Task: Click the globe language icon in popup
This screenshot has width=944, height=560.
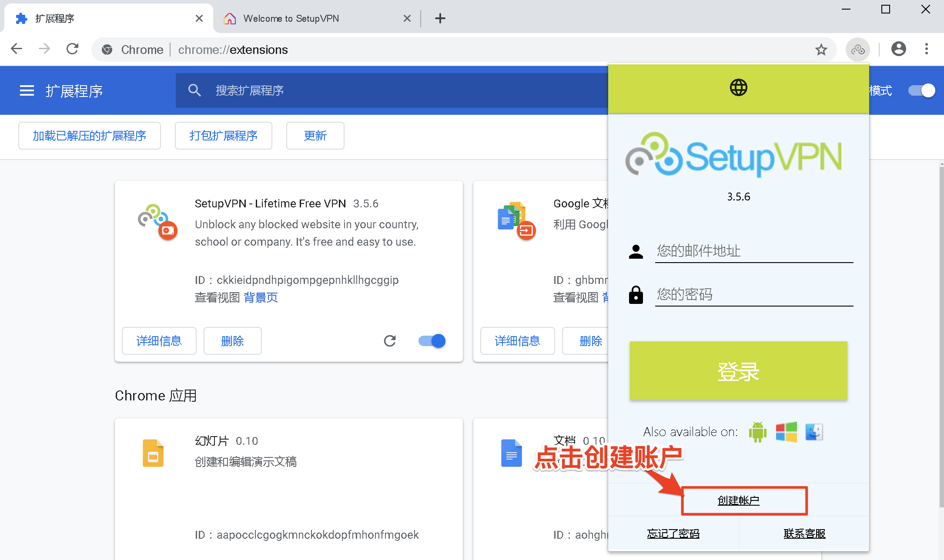Action: point(738,88)
